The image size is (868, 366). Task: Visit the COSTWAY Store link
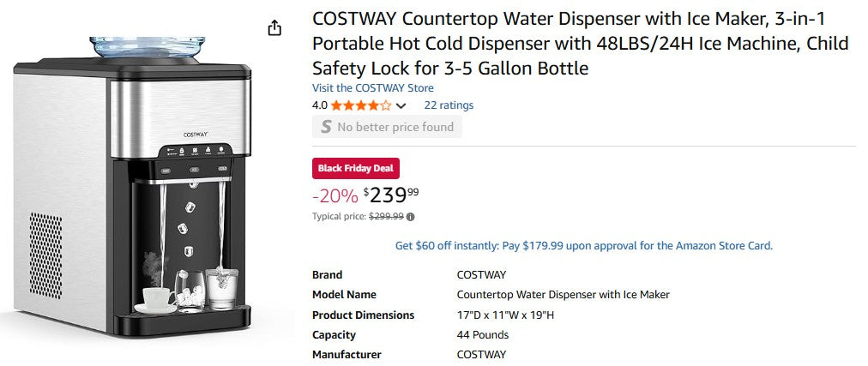372,87
